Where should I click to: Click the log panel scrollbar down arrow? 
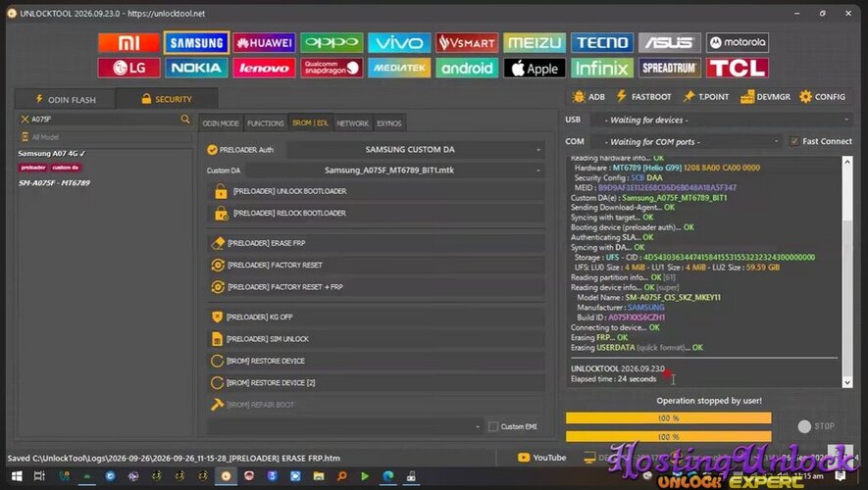point(847,382)
